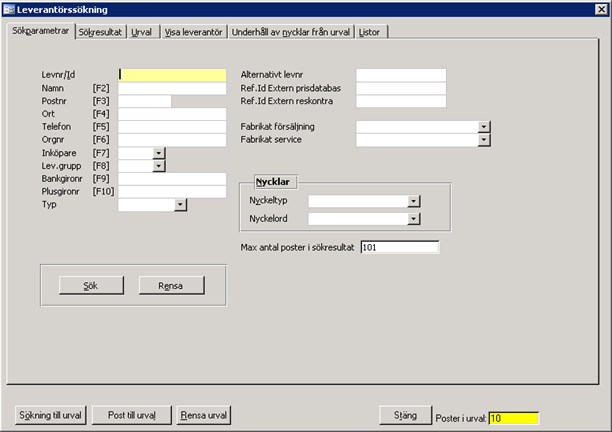The image size is (612, 432).
Task: Switch to the Sökresultat tab
Action: click(100, 32)
